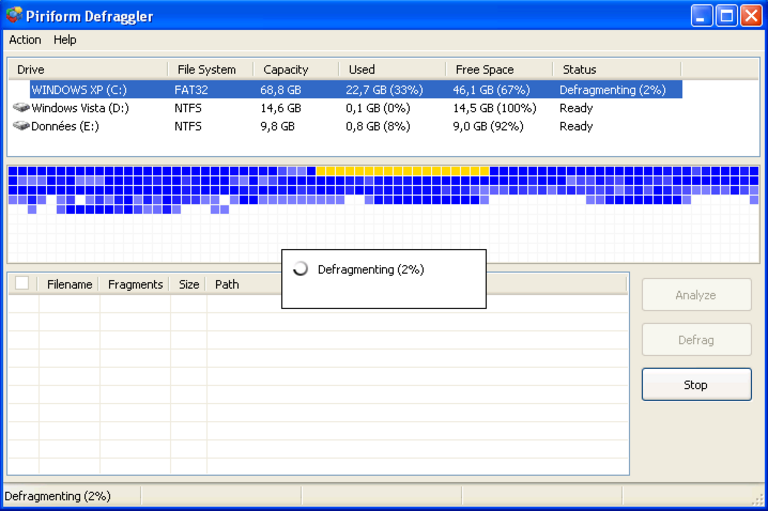Click the Données drive icon
The image size is (768, 511).
tap(21, 126)
